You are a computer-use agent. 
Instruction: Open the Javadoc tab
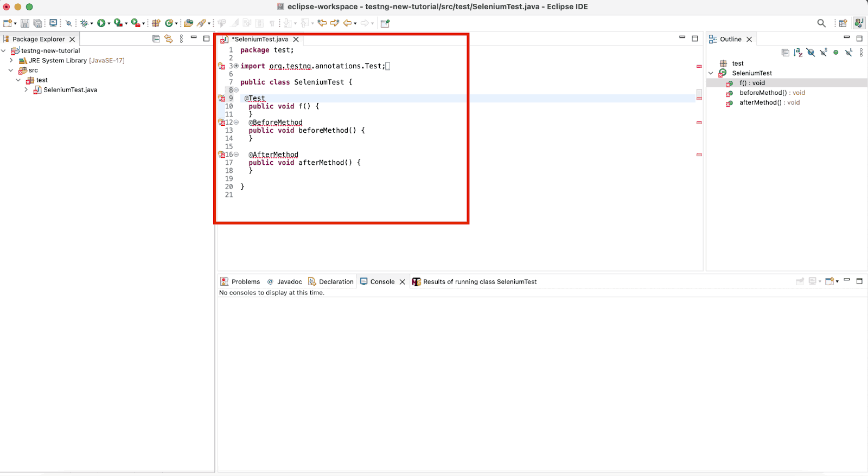[284, 282]
